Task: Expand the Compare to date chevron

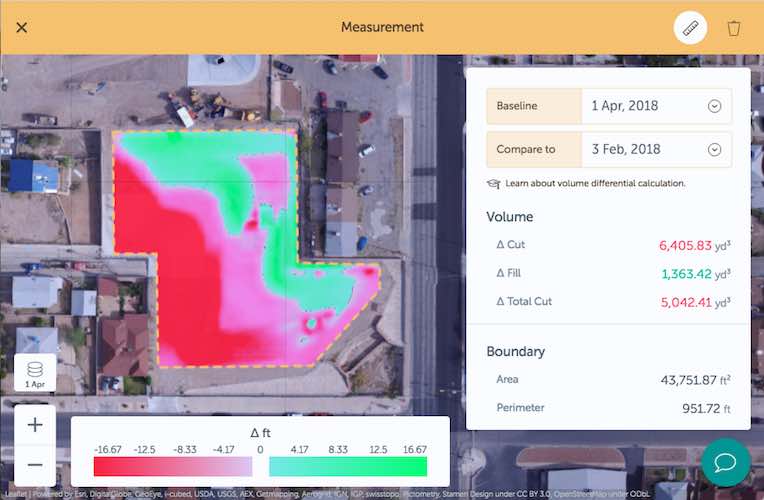Action: [x=714, y=150]
